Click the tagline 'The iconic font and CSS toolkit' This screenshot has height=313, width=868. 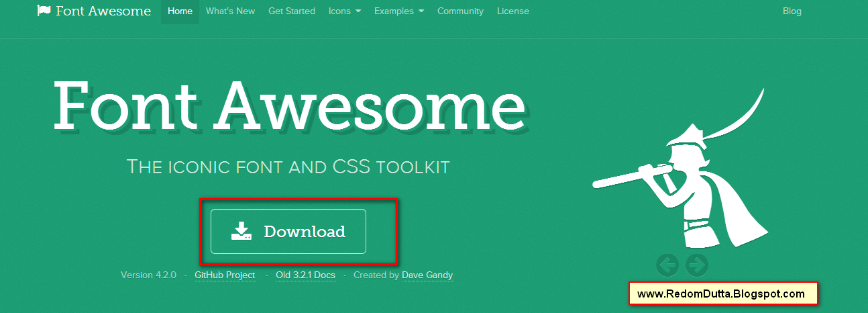288,166
